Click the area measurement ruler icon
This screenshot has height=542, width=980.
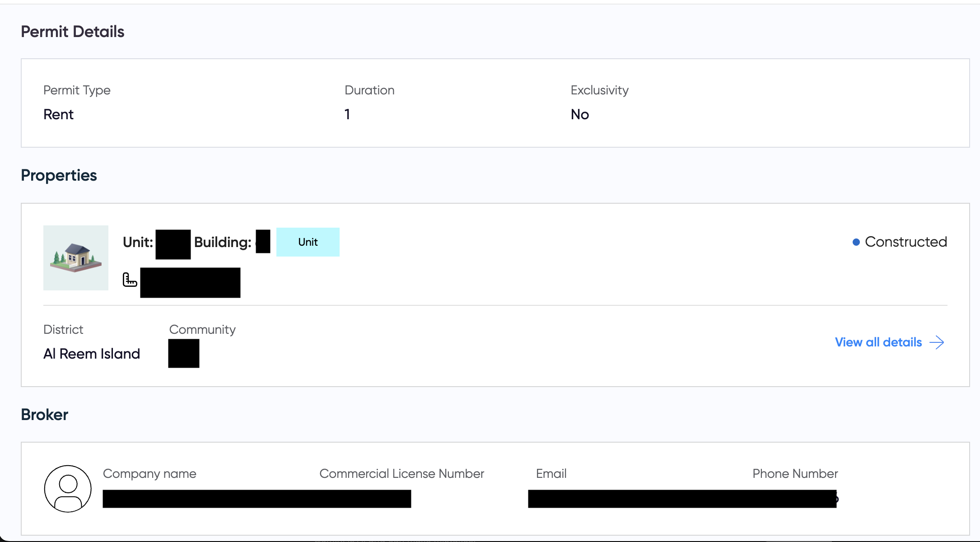(x=130, y=280)
